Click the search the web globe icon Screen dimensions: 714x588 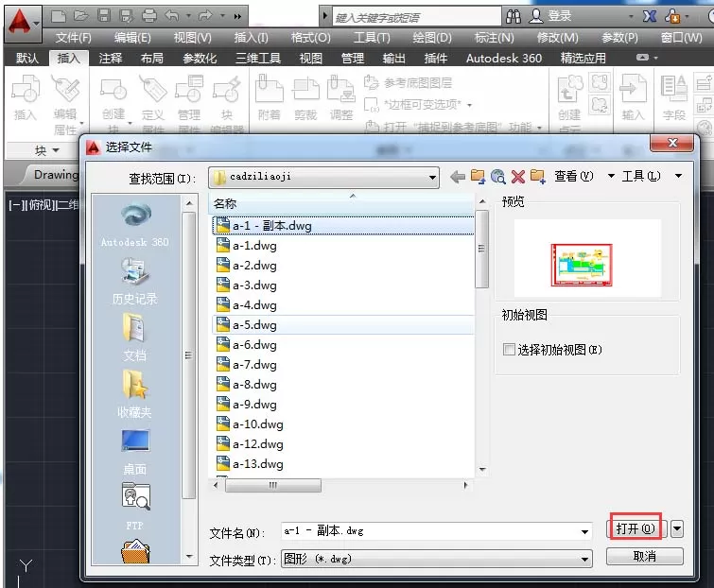coord(498,177)
